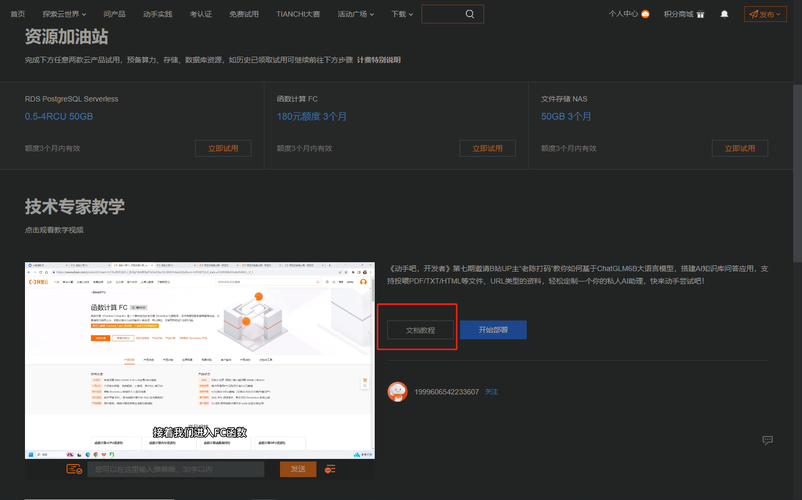Click the username 1999606542233607
Viewport: 802px width, 500px height.
pyautogui.click(x=447, y=392)
